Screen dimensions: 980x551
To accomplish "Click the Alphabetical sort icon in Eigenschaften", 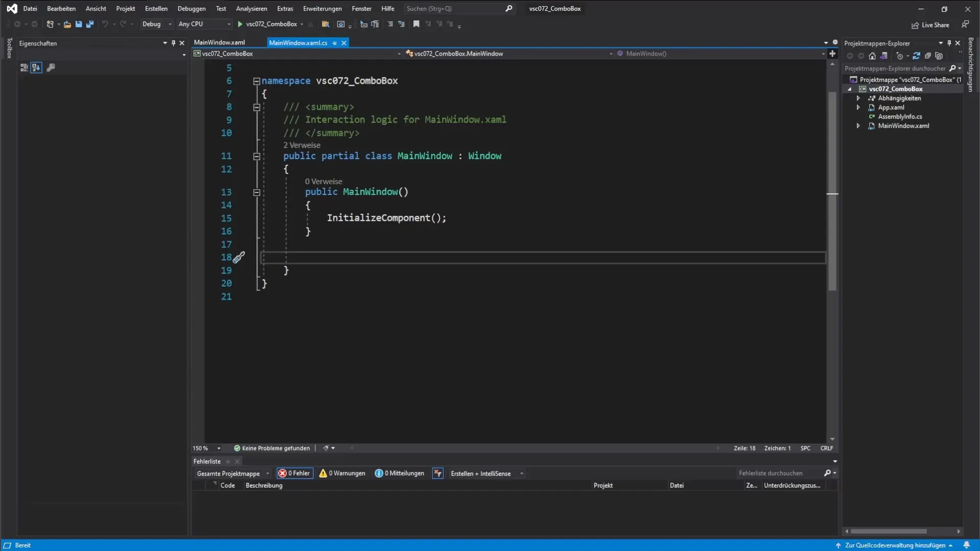I will tap(36, 67).
